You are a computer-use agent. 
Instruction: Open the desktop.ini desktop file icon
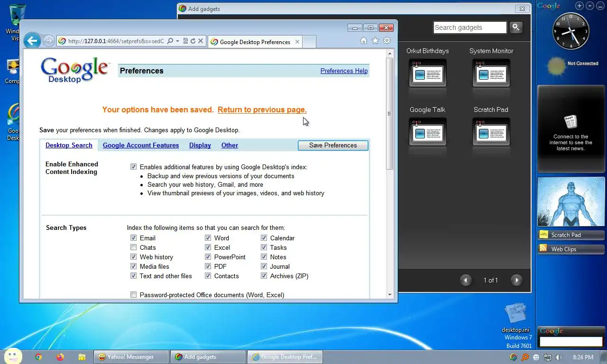tap(515, 318)
